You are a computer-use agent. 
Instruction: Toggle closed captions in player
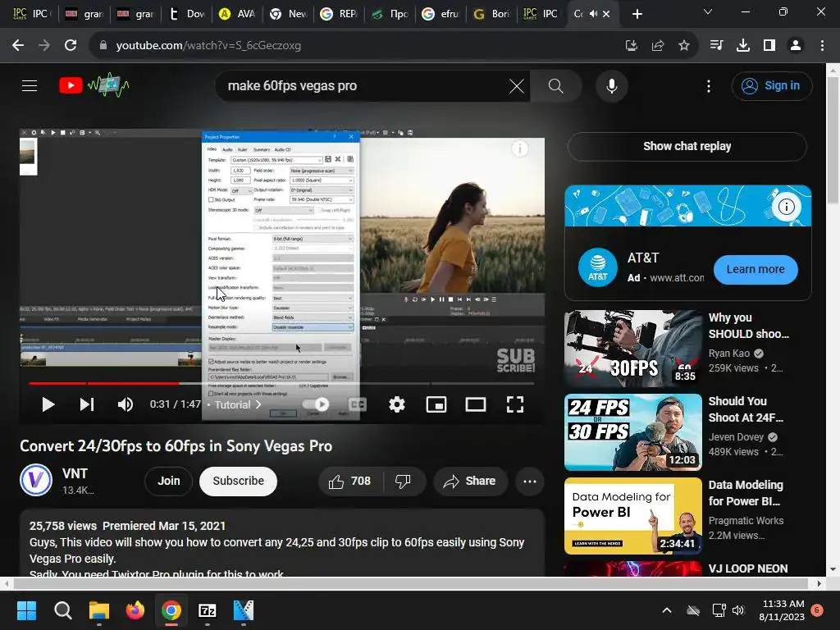(x=358, y=404)
